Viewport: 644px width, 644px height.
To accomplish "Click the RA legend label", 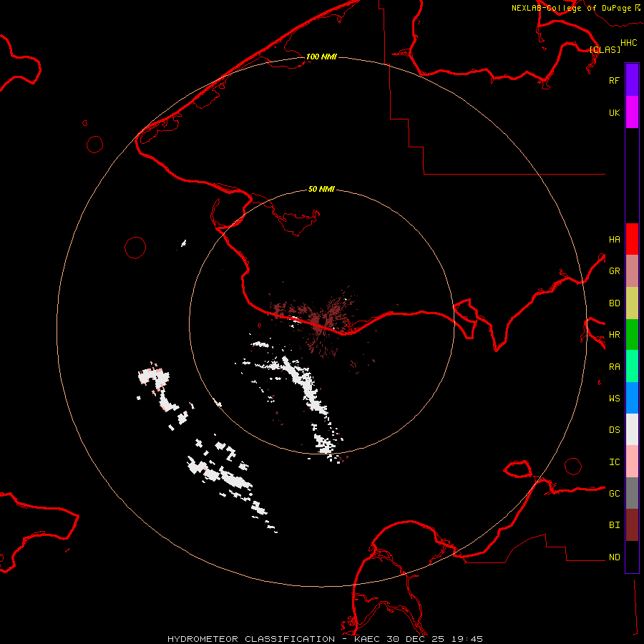I will coord(614,367).
